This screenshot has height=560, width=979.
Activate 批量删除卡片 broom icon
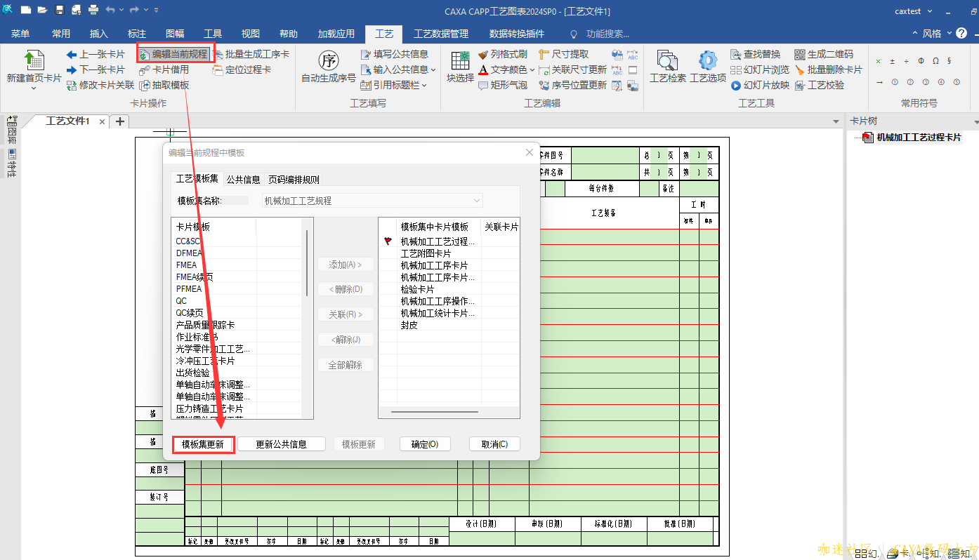pyautogui.click(x=801, y=69)
